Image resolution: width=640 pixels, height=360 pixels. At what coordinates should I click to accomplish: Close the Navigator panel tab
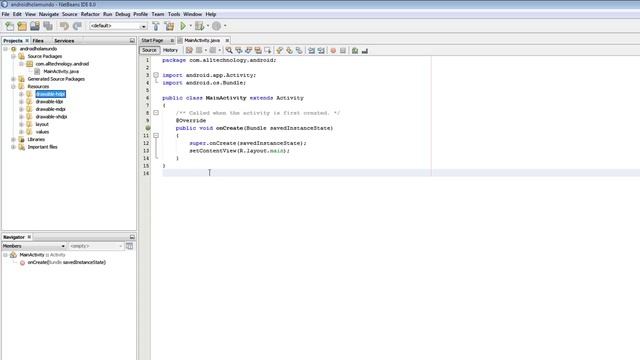tap(29, 237)
